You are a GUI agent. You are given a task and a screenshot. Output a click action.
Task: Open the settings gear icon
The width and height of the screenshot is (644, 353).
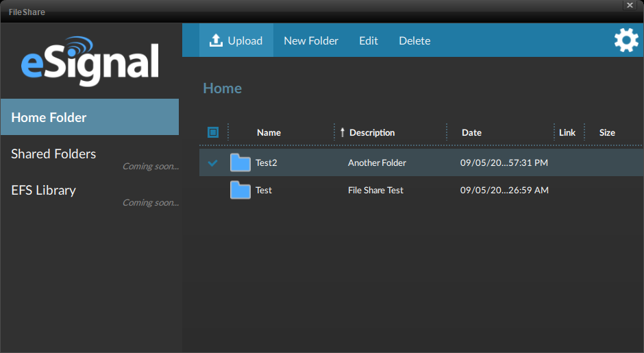(x=626, y=40)
